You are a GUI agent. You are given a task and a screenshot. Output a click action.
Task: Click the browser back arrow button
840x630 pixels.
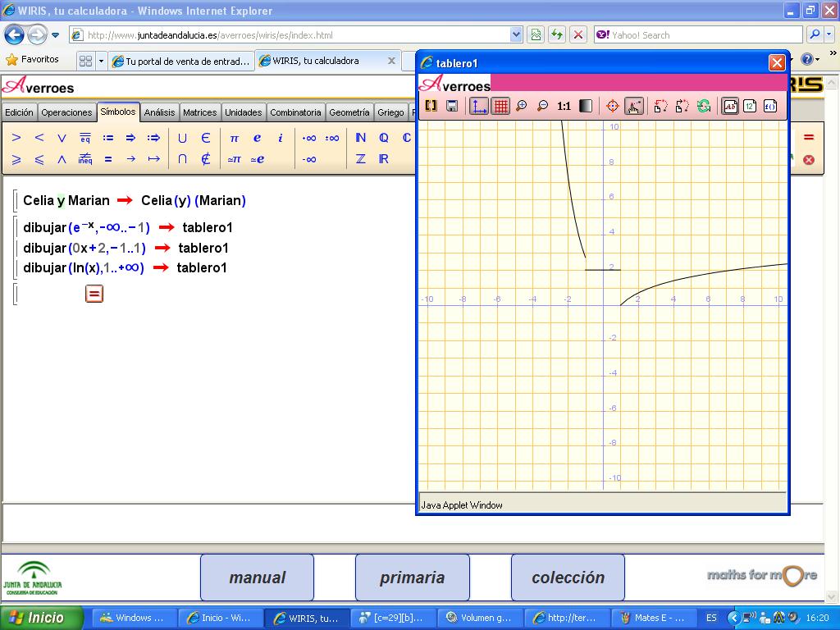point(14,35)
